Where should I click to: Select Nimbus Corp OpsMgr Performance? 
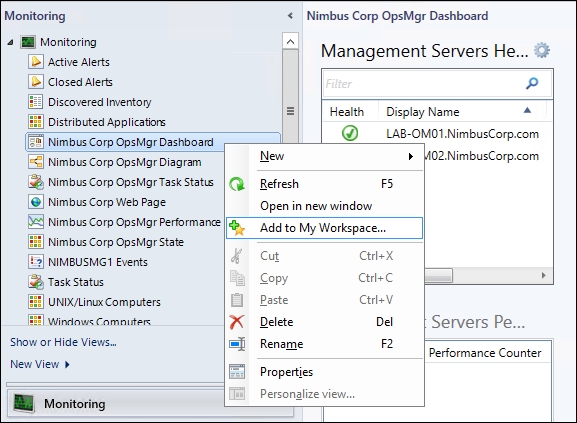pyautogui.click(x=134, y=222)
